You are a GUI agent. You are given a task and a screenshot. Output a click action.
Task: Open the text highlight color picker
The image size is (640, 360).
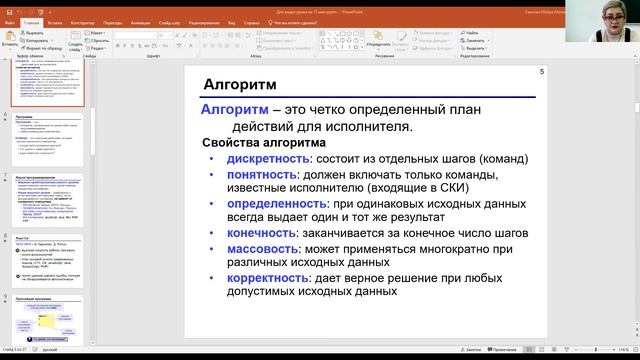pos(180,46)
